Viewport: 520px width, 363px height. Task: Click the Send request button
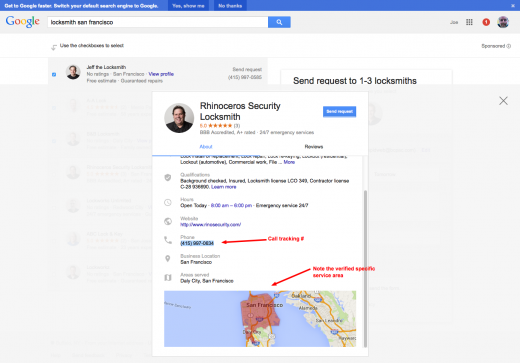click(x=339, y=111)
